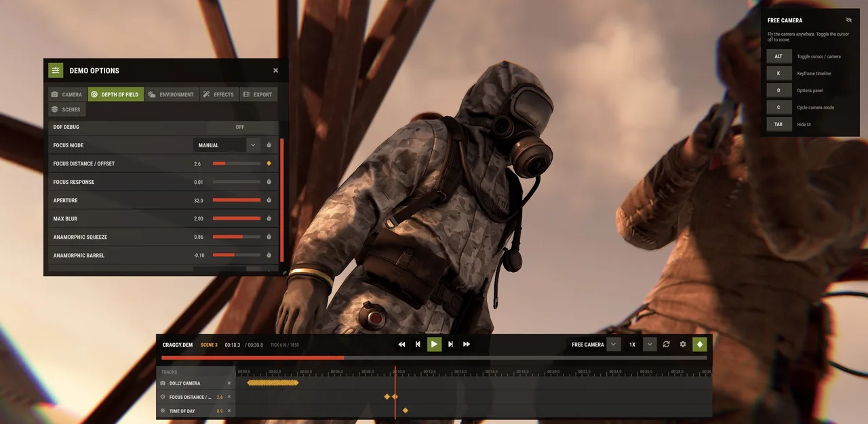Click the chevron beside 1X speed

tap(650, 345)
